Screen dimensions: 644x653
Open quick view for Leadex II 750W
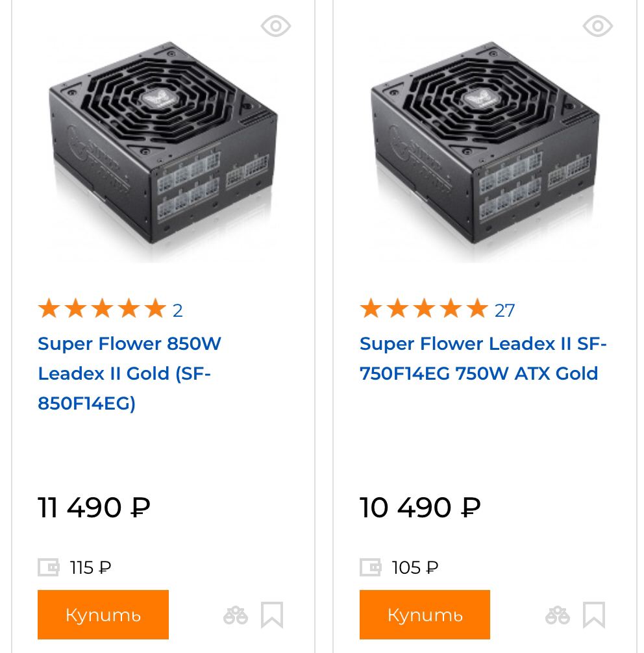[597, 26]
